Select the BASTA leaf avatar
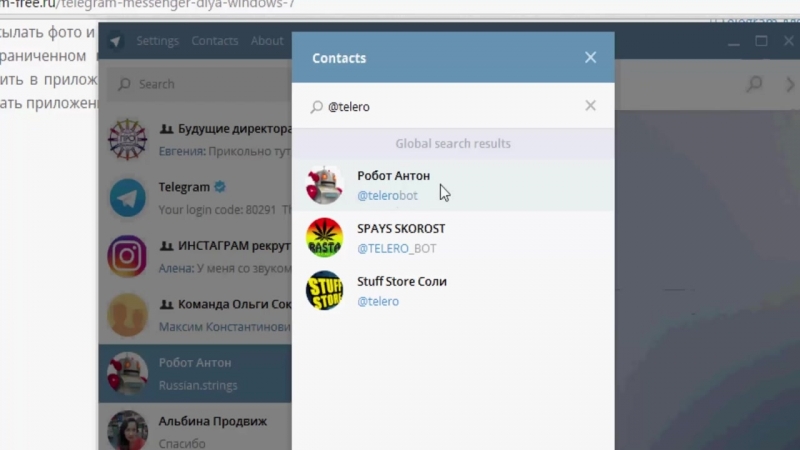Screen dimensions: 800x450 [324, 238]
